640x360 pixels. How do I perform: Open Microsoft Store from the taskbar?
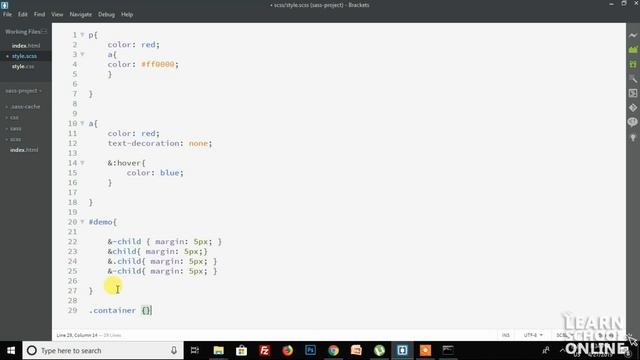[x=241, y=350]
